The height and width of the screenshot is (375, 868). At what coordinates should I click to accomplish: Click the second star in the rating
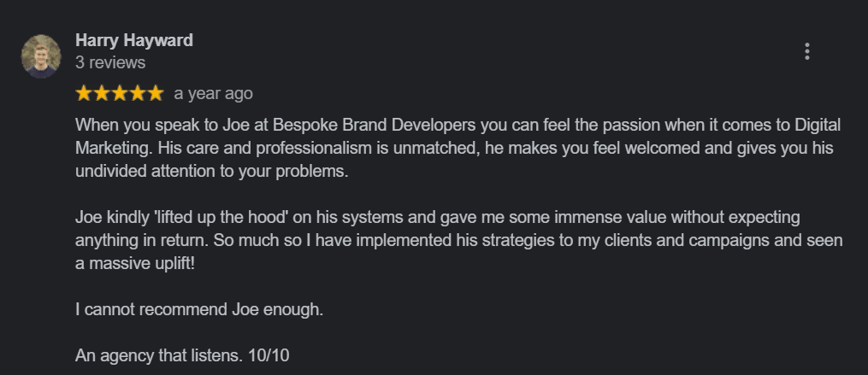point(102,92)
